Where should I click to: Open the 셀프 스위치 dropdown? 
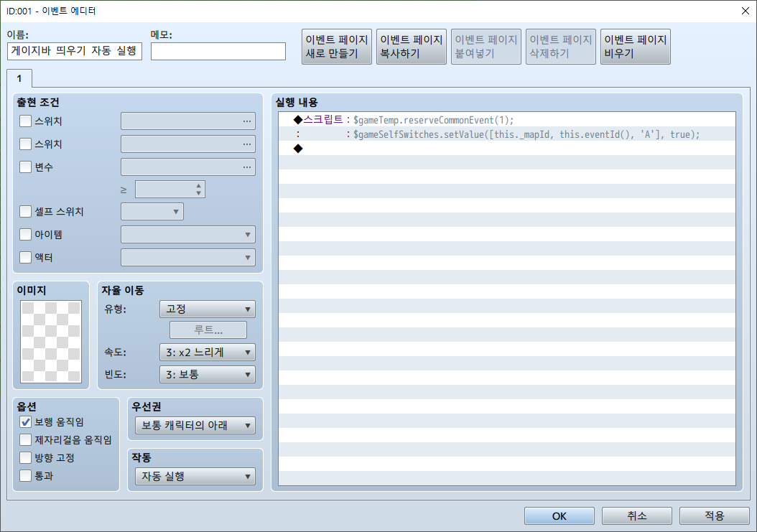[152, 212]
